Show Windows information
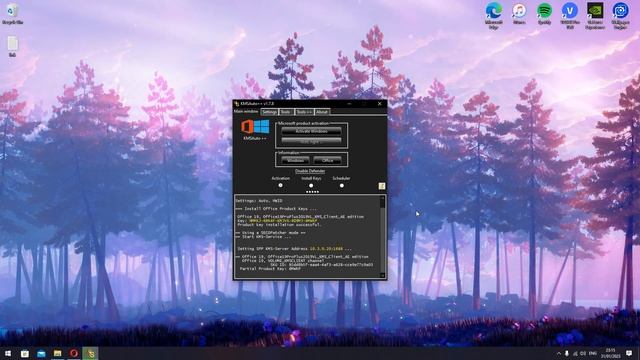Viewport: 640px width, 360px height. point(296,161)
